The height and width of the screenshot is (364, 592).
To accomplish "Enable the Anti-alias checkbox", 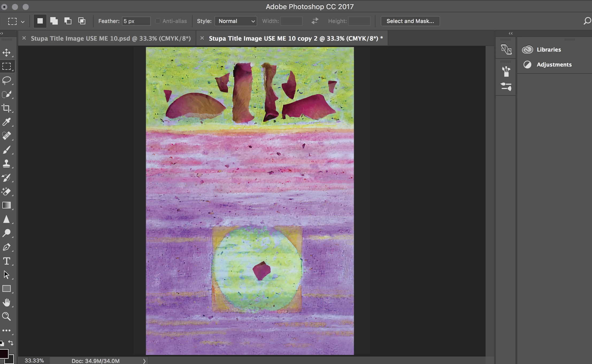I will (158, 21).
